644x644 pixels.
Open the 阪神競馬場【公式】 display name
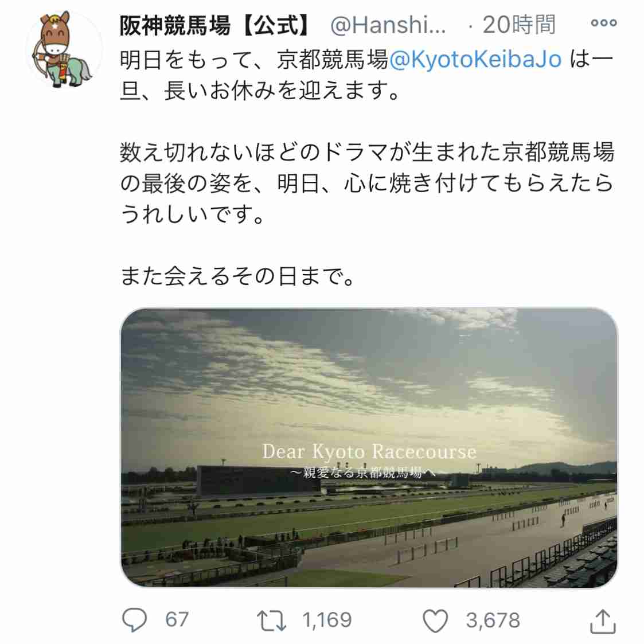tap(216, 25)
